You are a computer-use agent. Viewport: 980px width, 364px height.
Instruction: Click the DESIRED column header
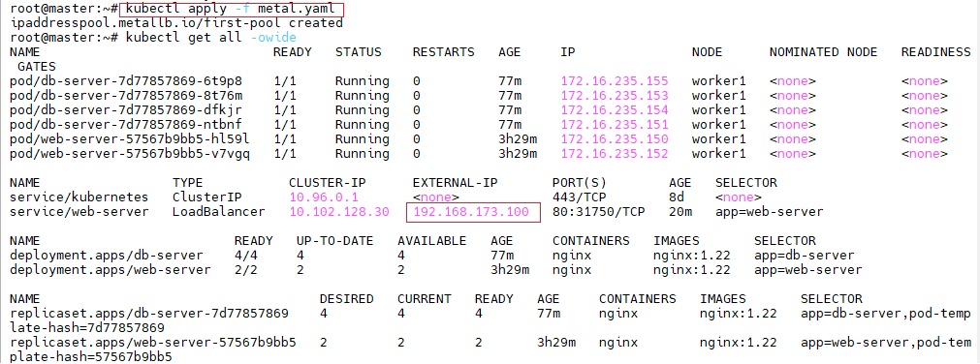[346, 299]
